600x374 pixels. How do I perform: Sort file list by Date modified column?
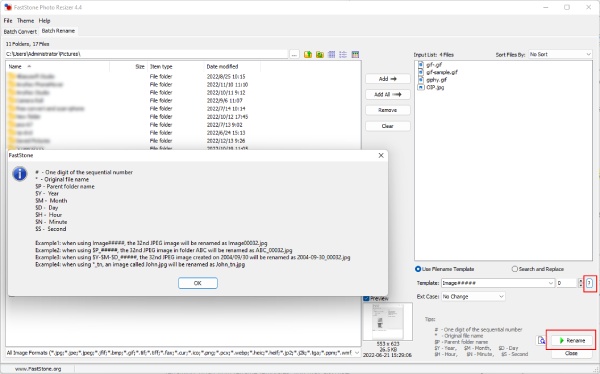[232, 67]
